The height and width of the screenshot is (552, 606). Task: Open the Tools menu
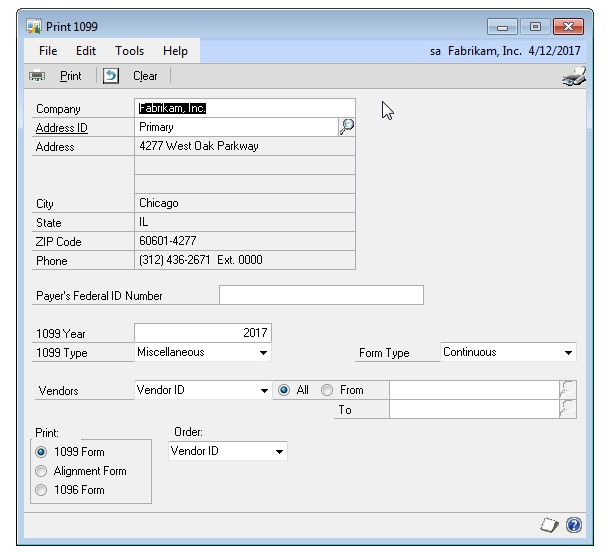tap(129, 51)
